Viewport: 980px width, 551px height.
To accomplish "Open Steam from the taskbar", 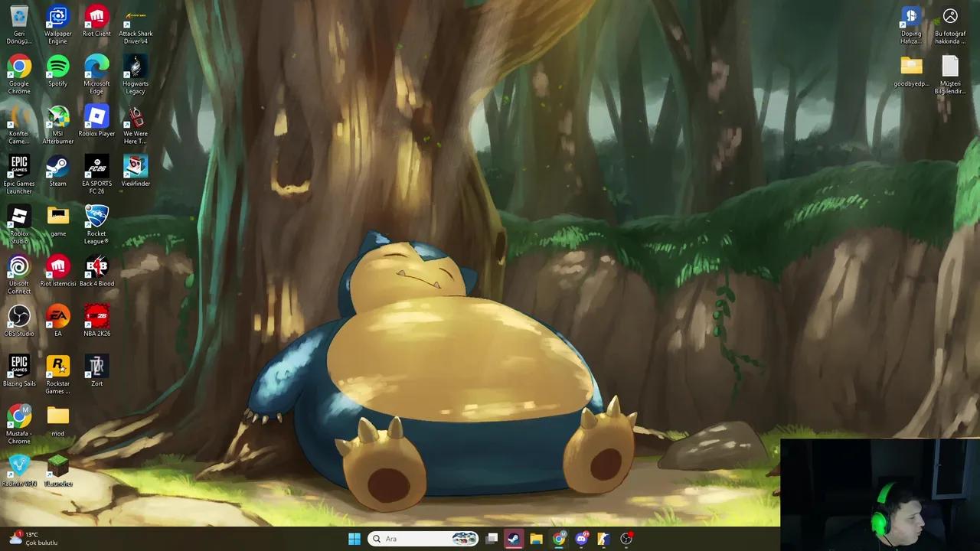I will (x=514, y=538).
